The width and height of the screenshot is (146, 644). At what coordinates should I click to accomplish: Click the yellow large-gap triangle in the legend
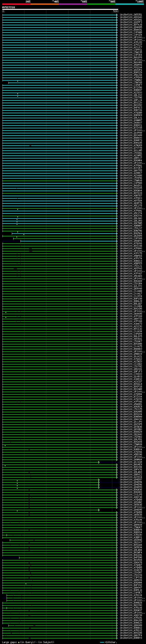[x=19, y=642]
